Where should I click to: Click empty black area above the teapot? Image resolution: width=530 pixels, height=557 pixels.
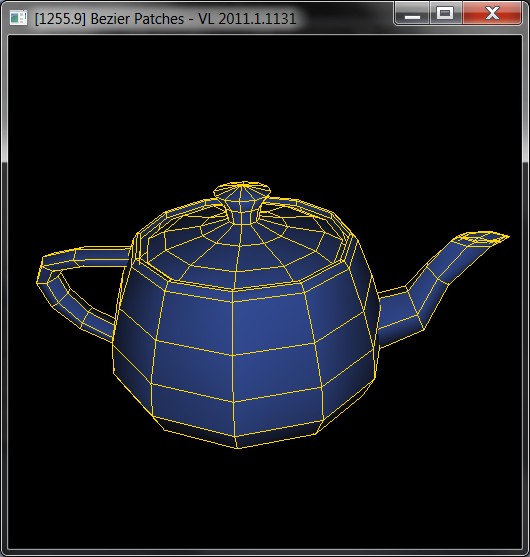click(x=265, y=107)
